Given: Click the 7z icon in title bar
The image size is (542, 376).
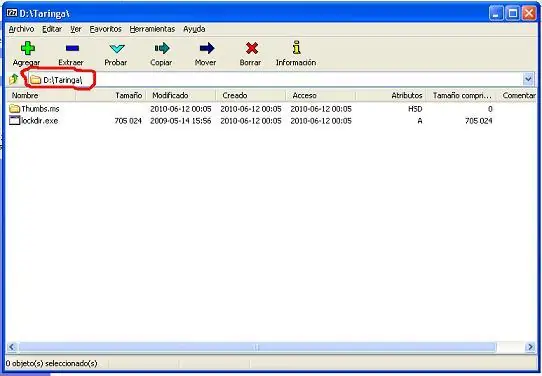Looking at the screenshot, I should 12,13.
